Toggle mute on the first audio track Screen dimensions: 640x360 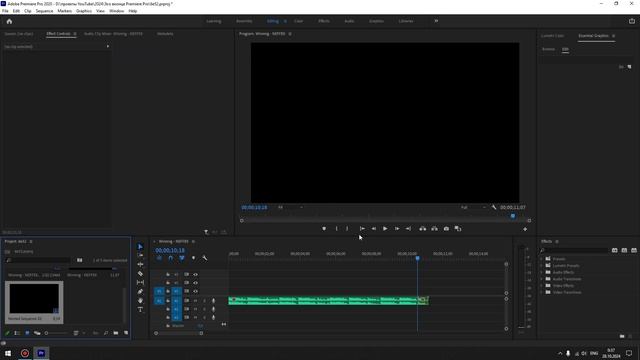pos(196,301)
